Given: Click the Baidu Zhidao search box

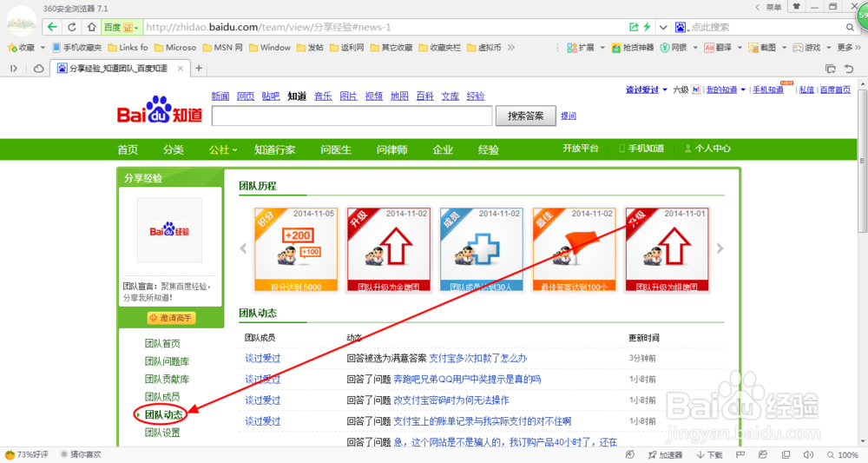Looking at the screenshot, I should pyautogui.click(x=352, y=116).
